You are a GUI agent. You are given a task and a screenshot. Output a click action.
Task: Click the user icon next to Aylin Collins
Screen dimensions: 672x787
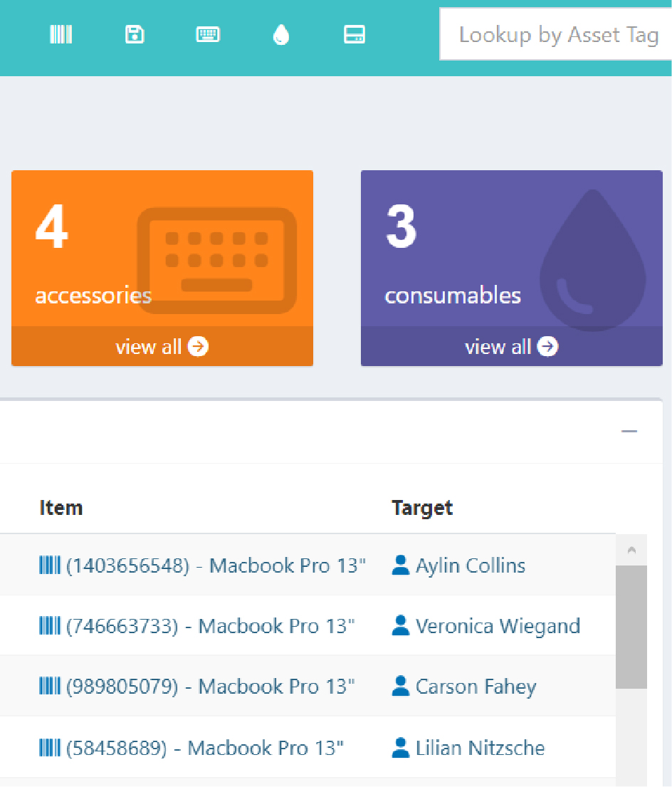399,565
